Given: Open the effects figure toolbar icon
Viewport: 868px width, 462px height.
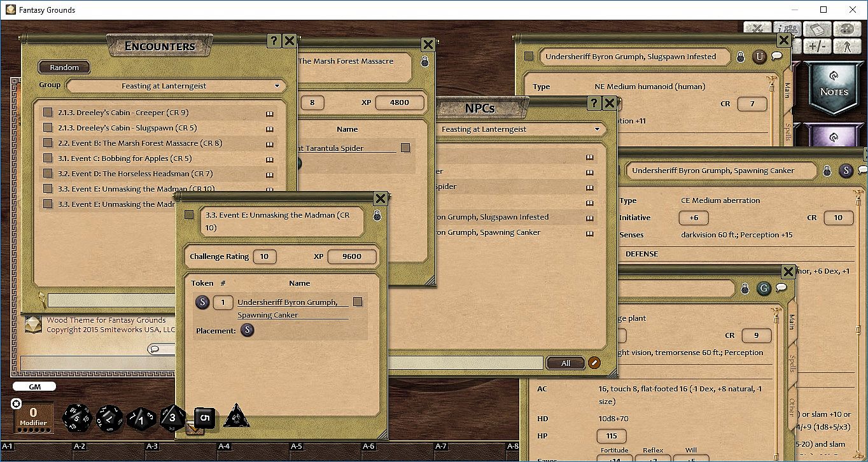Looking at the screenshot, I should [847, 46].
